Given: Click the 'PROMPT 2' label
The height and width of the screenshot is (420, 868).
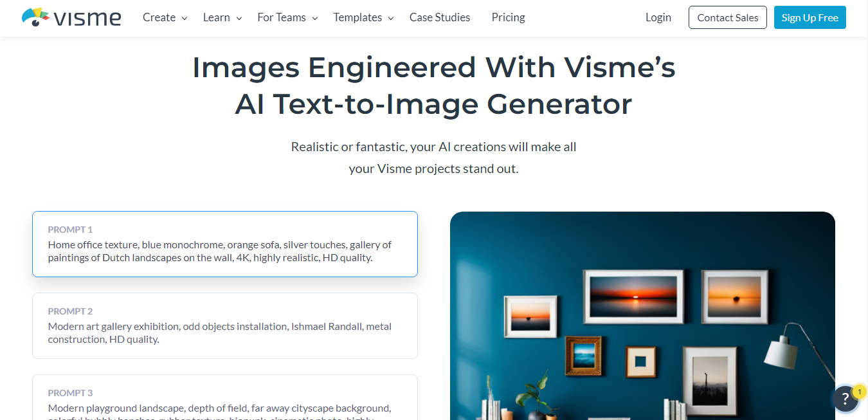Looking at the screenshot, I should 70,311.
